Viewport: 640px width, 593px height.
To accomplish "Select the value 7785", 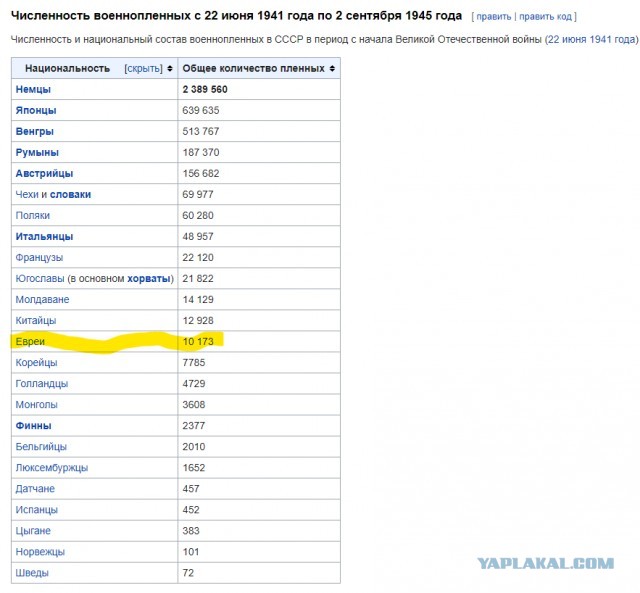I will 194,363.
